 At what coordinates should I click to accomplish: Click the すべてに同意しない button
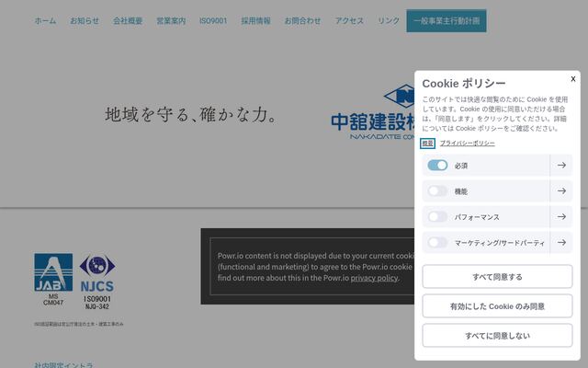(497, 335)
